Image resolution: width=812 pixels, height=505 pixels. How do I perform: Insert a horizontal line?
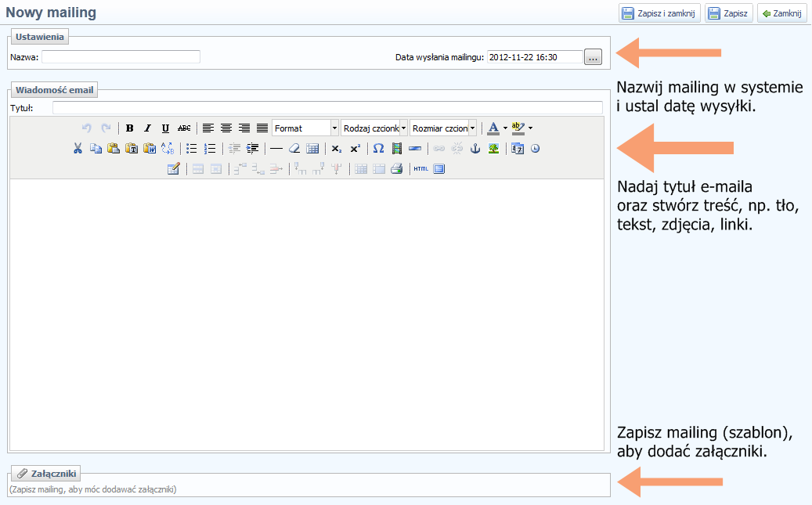(x=276, y=149)
